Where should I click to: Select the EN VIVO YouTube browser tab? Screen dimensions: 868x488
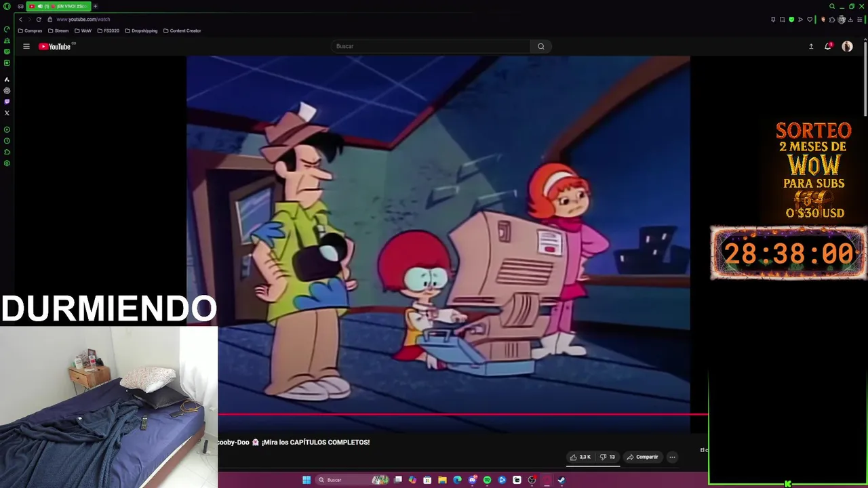pyautogui.click(x=58, y=6)
